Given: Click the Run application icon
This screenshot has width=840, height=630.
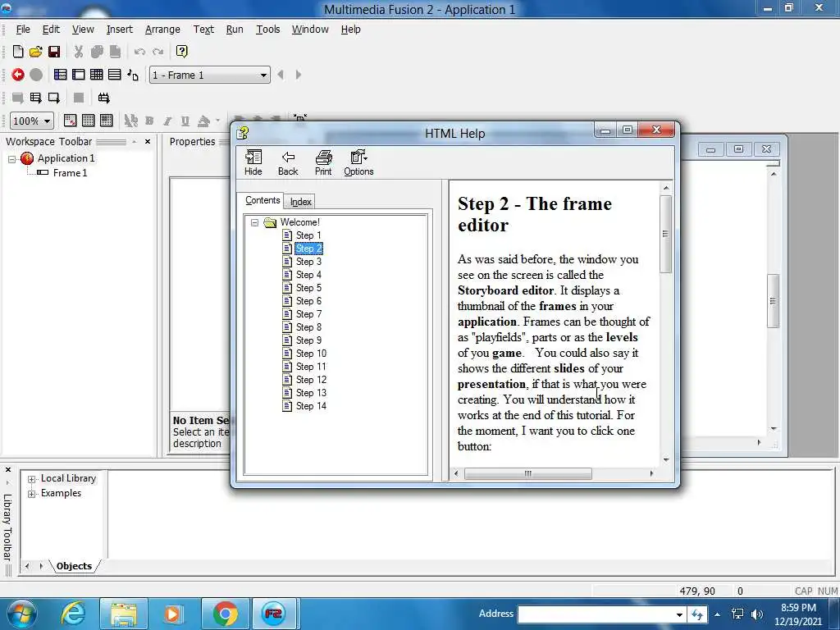Looking at the screenshot, I should tap(18, 98).
